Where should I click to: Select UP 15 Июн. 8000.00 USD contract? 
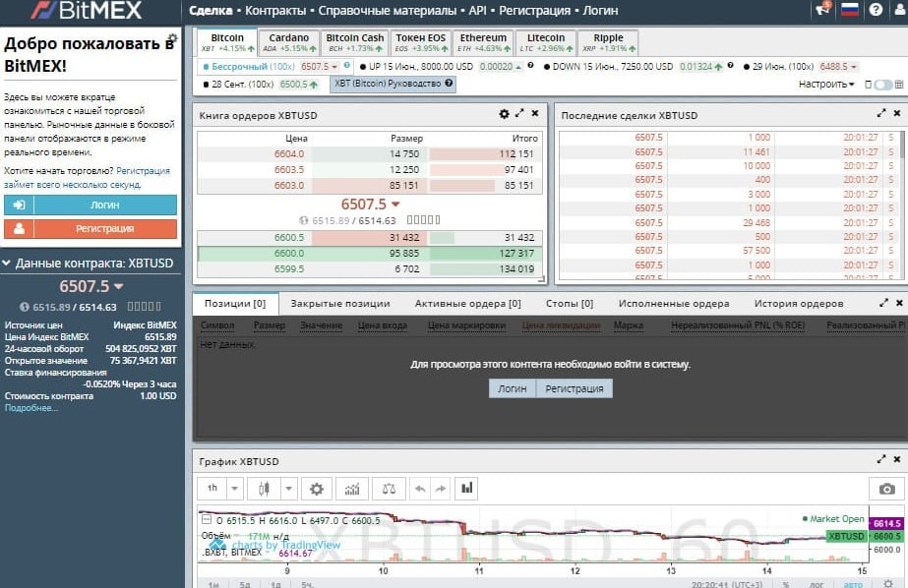coord(420,67)
